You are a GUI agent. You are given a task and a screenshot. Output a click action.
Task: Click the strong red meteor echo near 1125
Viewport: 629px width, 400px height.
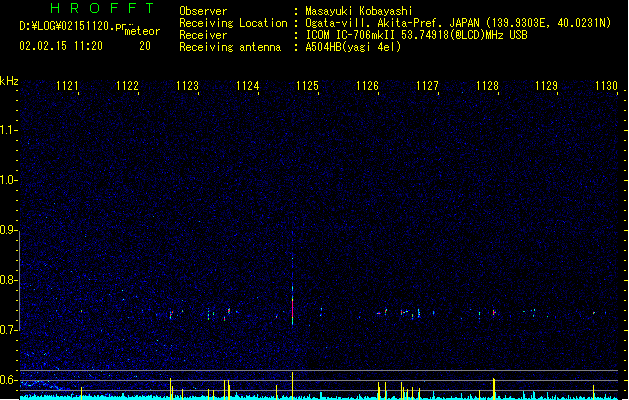(x=292, y=308)
